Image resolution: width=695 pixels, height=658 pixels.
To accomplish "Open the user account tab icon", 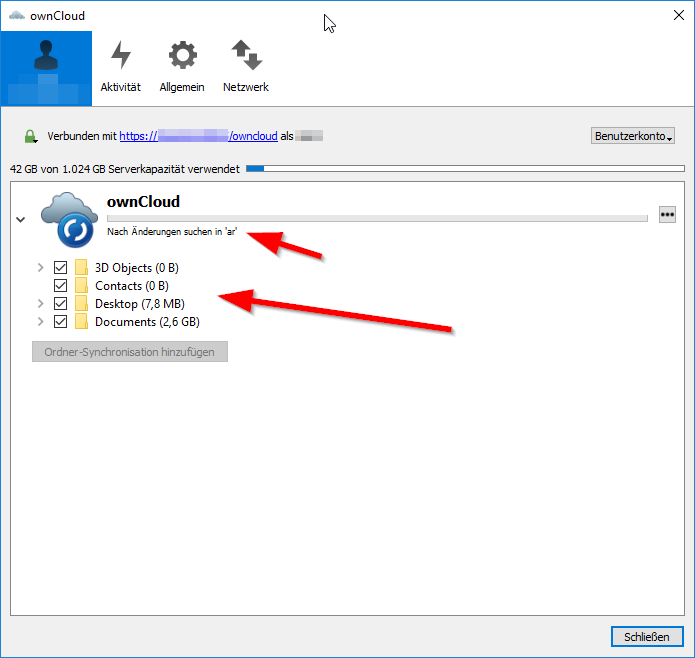I will coord(46,67).
